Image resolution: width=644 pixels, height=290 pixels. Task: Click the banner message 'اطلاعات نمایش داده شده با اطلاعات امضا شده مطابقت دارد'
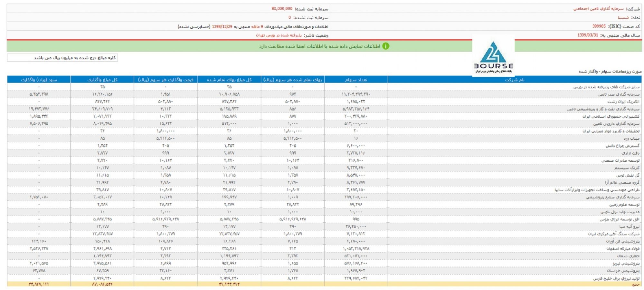click(x=320, y=46)
